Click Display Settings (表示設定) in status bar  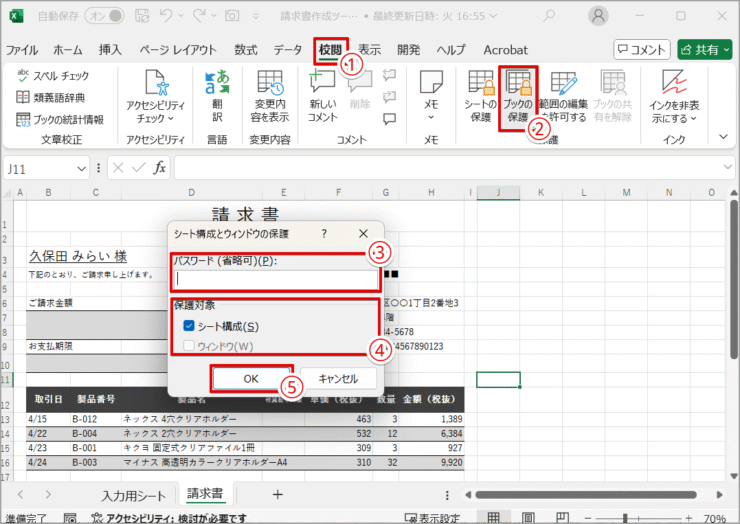tap(432, 518)
